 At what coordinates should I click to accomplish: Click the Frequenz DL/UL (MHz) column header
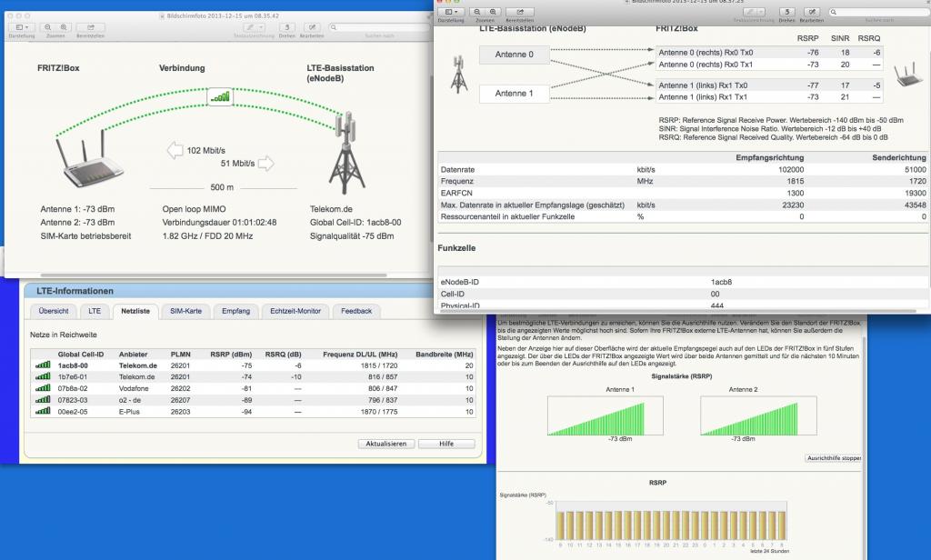pyautogui.click(x=360, y=355)
